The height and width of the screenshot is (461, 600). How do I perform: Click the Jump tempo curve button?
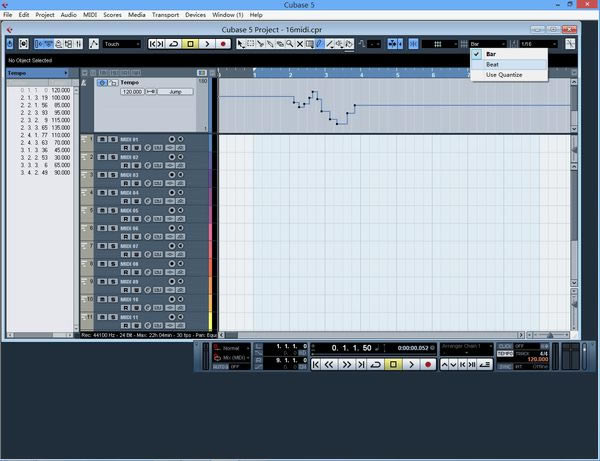(x=176, y=91)
